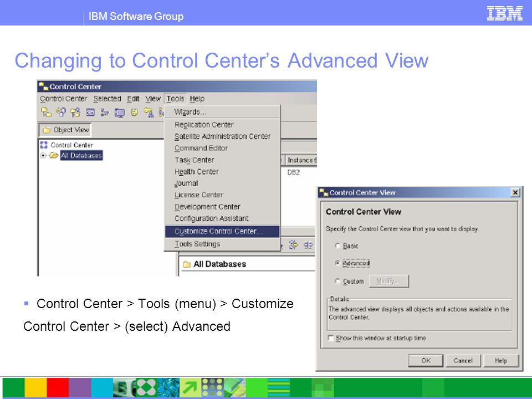532x399 pixels.
Task: Choose Replication Center in the Tools menu
Action: click(222, 125)
